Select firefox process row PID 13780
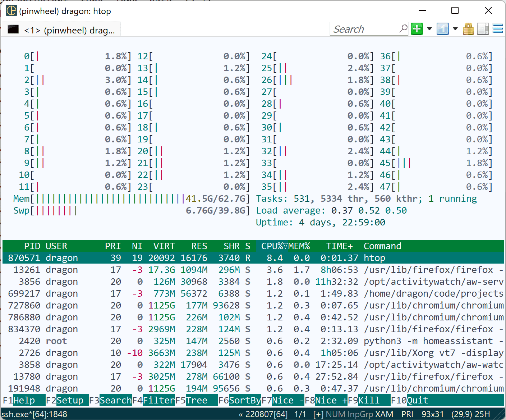Image resolution: width=506 pixels, height=420 pixels. tap(253, 376)
